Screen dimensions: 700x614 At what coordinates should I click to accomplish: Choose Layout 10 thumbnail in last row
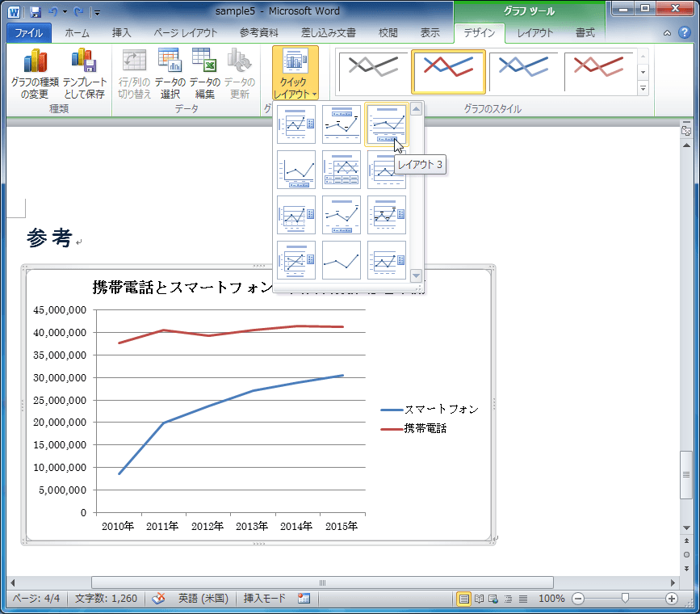point(296,260)
